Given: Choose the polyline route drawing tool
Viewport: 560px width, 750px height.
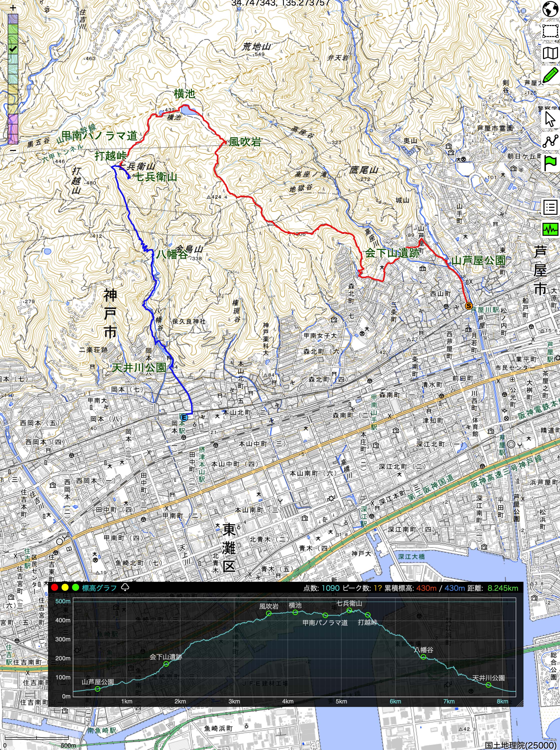Looking at the screenshot, I should click(x=550, y=141).
